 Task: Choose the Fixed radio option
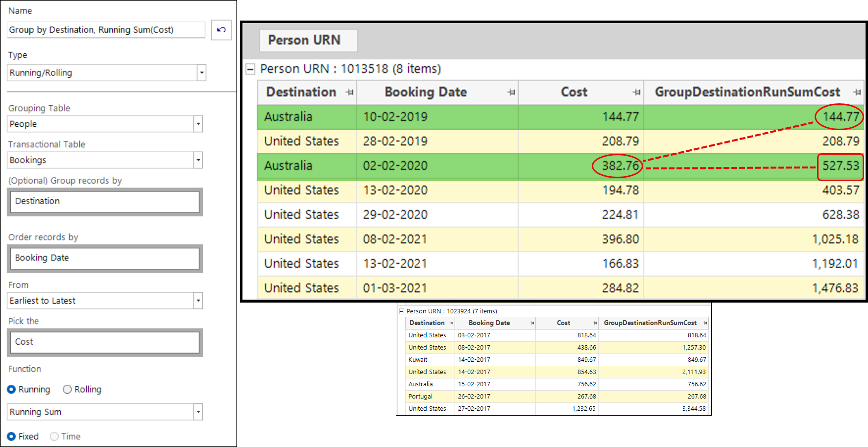click(x=11, y=436)
